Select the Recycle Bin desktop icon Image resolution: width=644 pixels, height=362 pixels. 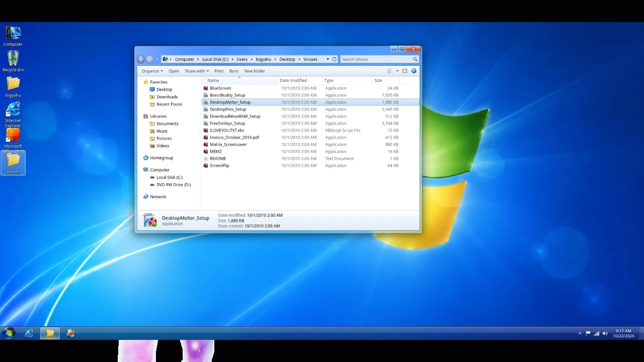click(13, 61)
